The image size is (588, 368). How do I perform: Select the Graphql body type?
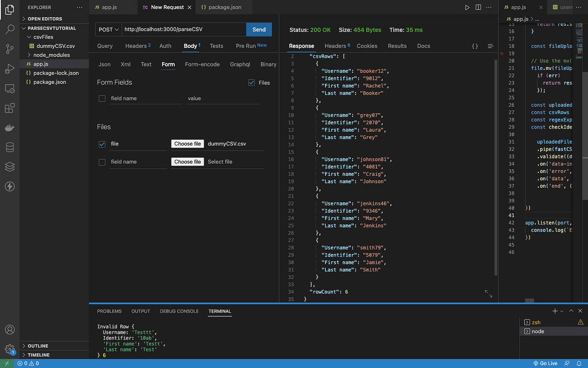pyautogui.click(x=240, y=64)
